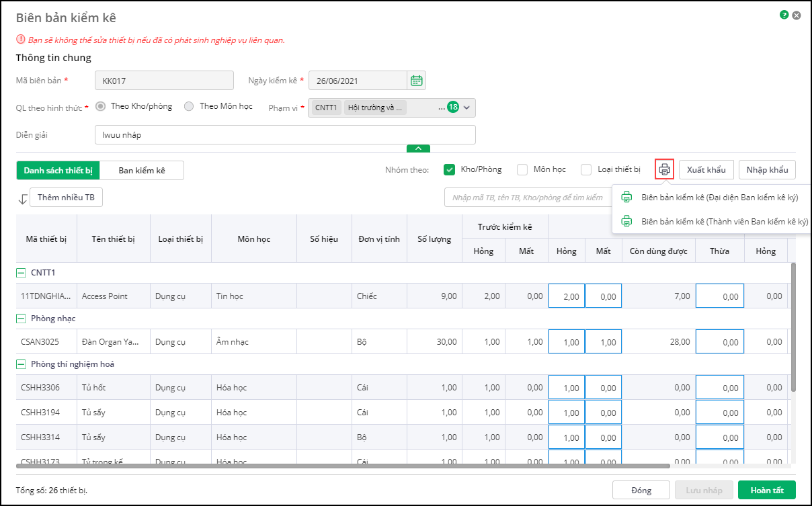Switch to the Ban kiểm kê tab
Viewport: 812px width, 506px height.
click(142, 170)
